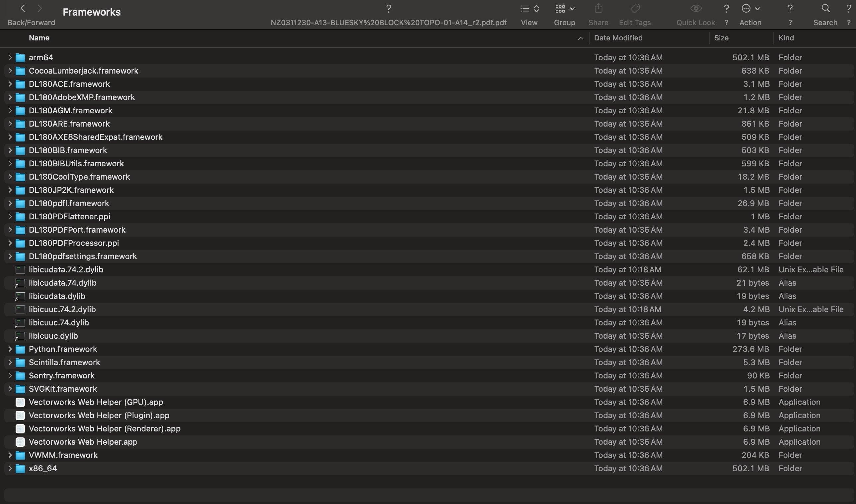Click the libicuuc.dylib alias icon

coord(20,336)
